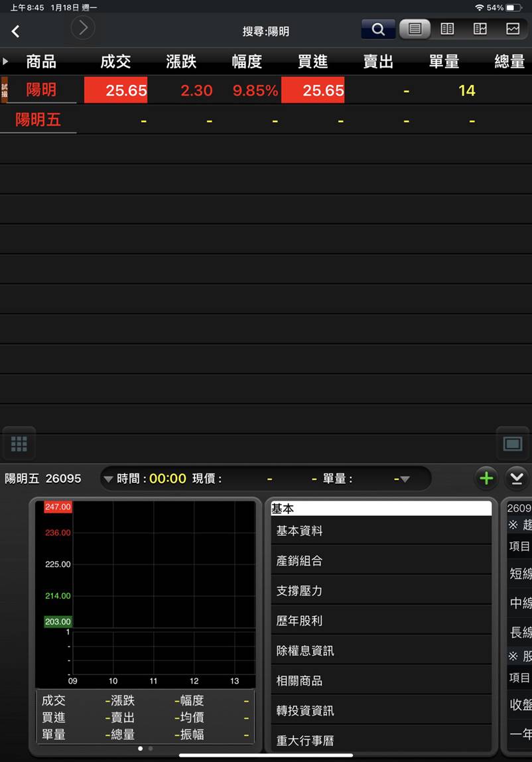This screenshot has width=532, height=762.
Task: Switch to chart-only view mode
Action: (x=513, y=29)
